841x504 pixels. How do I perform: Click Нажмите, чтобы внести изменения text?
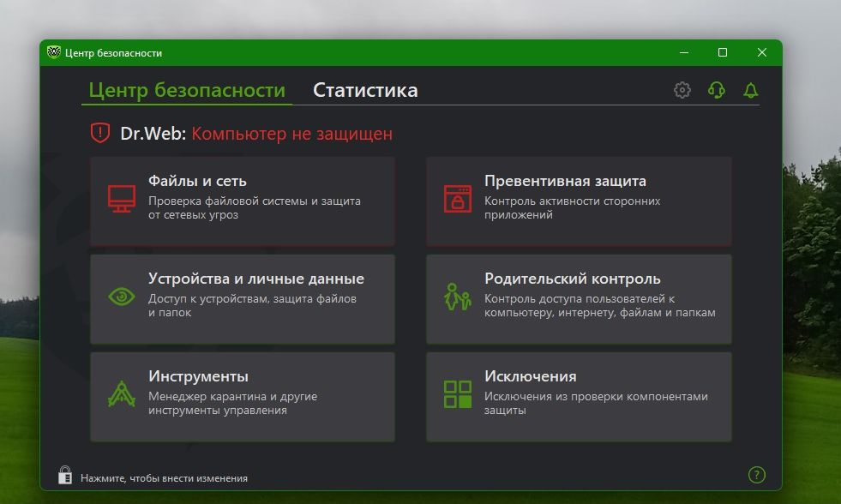click(164, 477)
